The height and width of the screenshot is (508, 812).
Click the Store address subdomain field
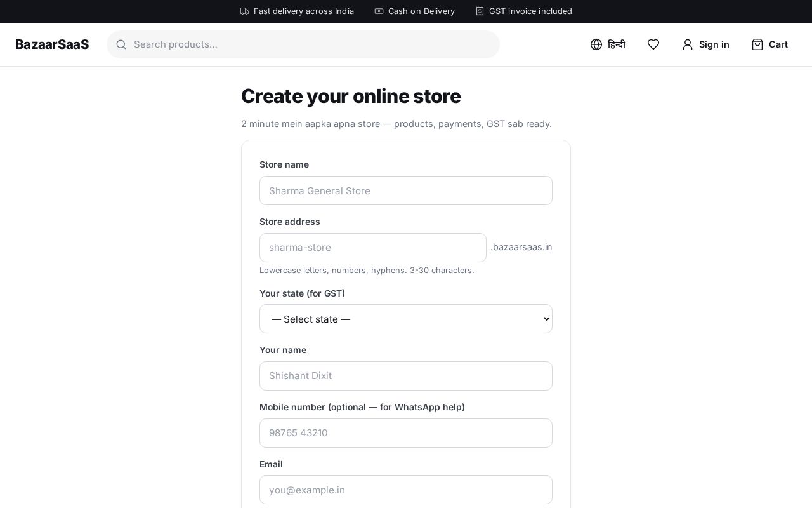coord(373,248)
